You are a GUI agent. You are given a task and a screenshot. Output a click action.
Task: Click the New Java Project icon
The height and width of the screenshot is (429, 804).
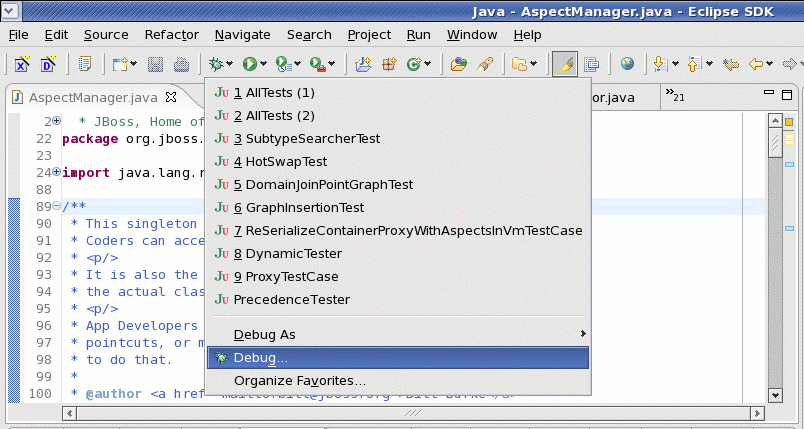point(363,65)
